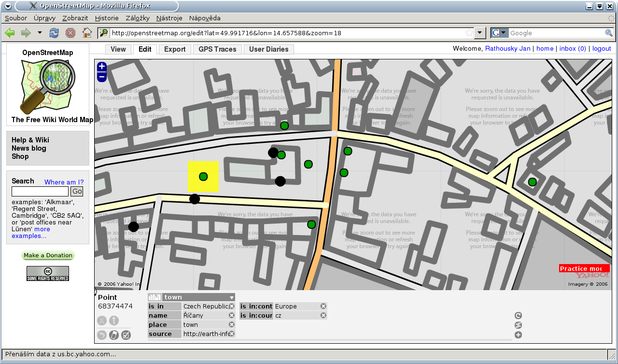618x364 pixels.
Task: Zoom in the map with plus button
Action: pyautogui.click(x=101, y=67)
